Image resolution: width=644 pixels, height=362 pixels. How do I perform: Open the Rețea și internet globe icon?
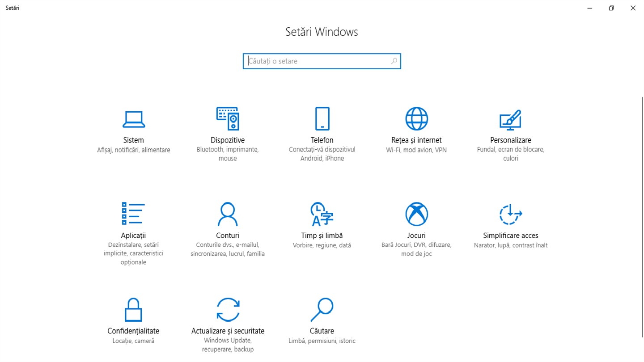(416, 118)
